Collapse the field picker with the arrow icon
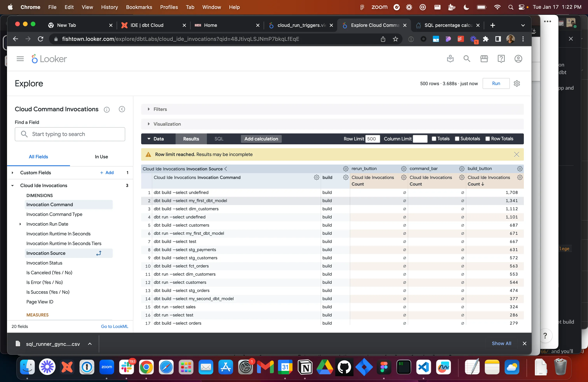The width and height of the screenshot is (588, 382). (122, 109)
